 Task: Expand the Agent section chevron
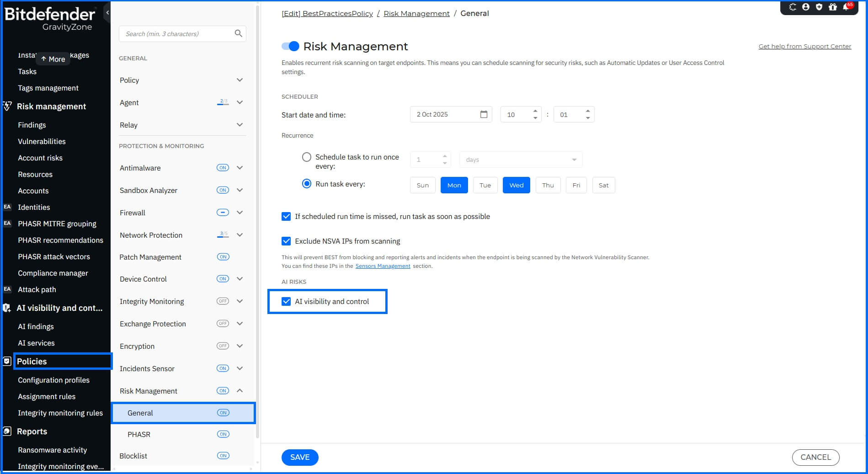tap(240, 102)
